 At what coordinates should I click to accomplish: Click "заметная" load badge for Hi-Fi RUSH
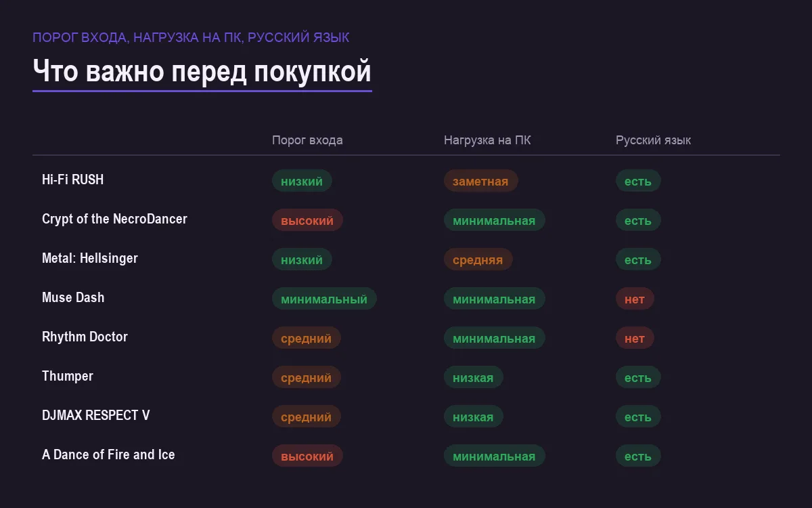[x=480, y=181]
